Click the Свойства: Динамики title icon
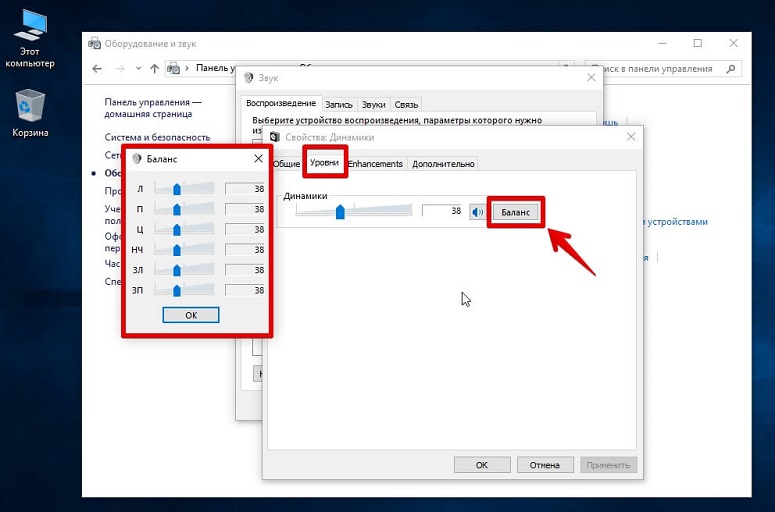The width and height of the screenshot is (775, 512). 275,137
